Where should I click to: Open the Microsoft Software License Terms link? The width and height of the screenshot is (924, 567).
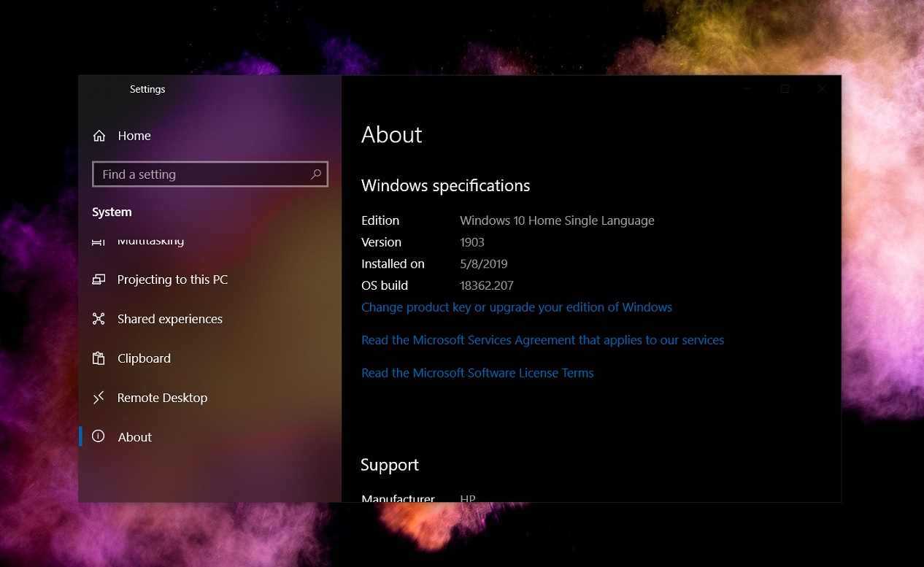477,373
